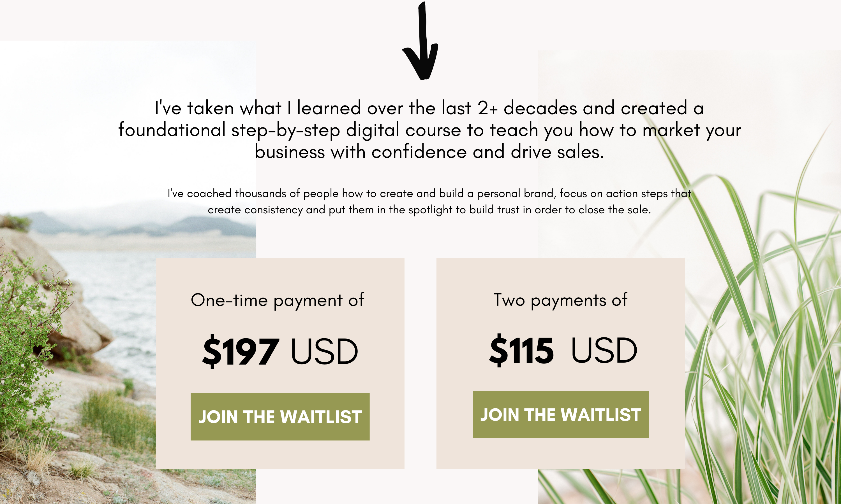Image resolution: width=841 pixels, height=504 pixels.
Task: Select the "One-time payment of" label
Action: 277,300
